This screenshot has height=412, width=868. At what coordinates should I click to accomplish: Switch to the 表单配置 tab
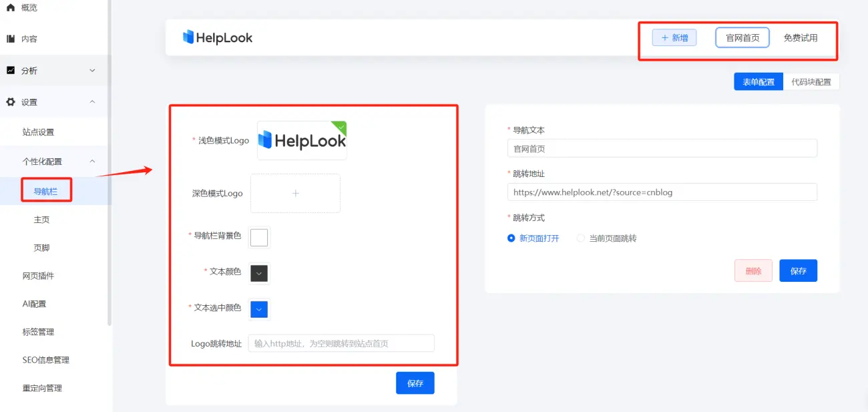tap(758, 82)
